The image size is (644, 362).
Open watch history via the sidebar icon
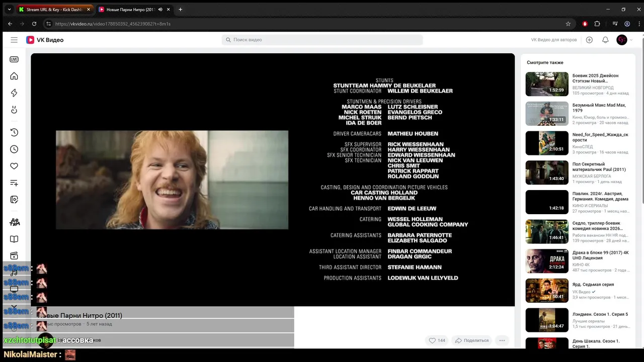click(14, 132)
